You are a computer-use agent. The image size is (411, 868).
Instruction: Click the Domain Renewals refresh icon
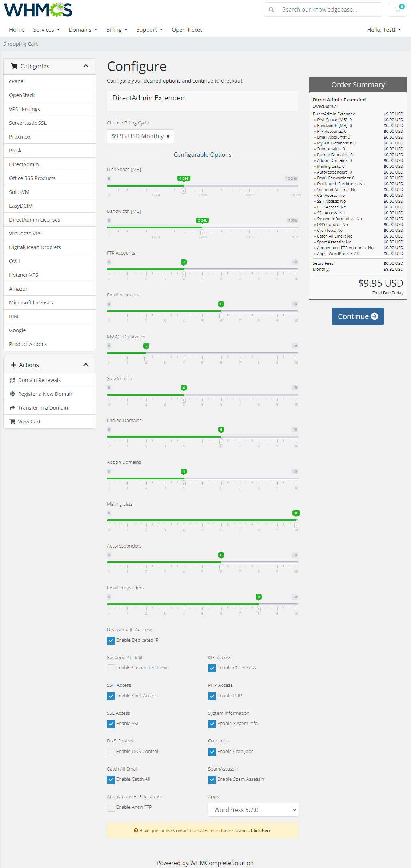(x=12, y=380)
